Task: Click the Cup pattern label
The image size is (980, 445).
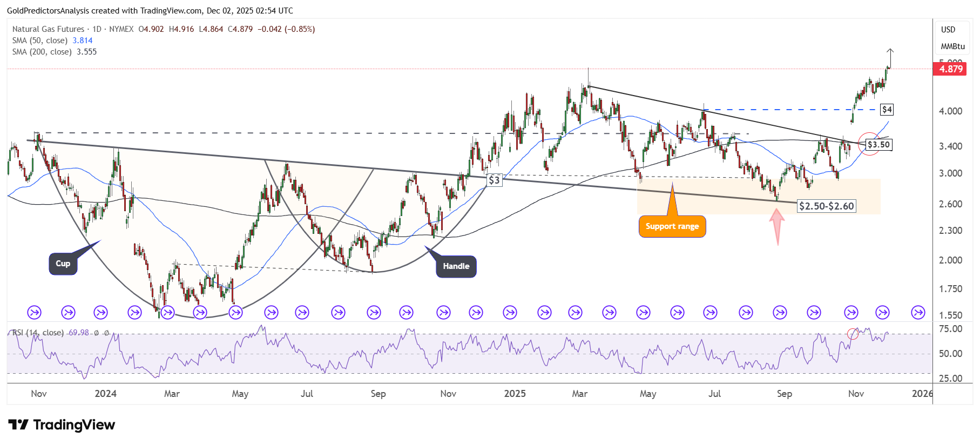Action: (x=63, y=264)
